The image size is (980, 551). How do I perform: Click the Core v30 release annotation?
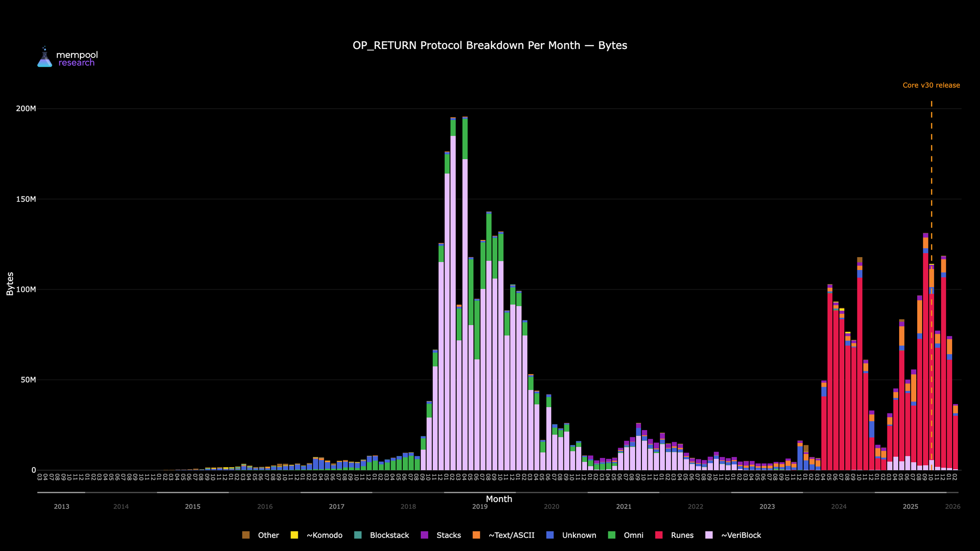pyautogui.click(x=931, y=85)
